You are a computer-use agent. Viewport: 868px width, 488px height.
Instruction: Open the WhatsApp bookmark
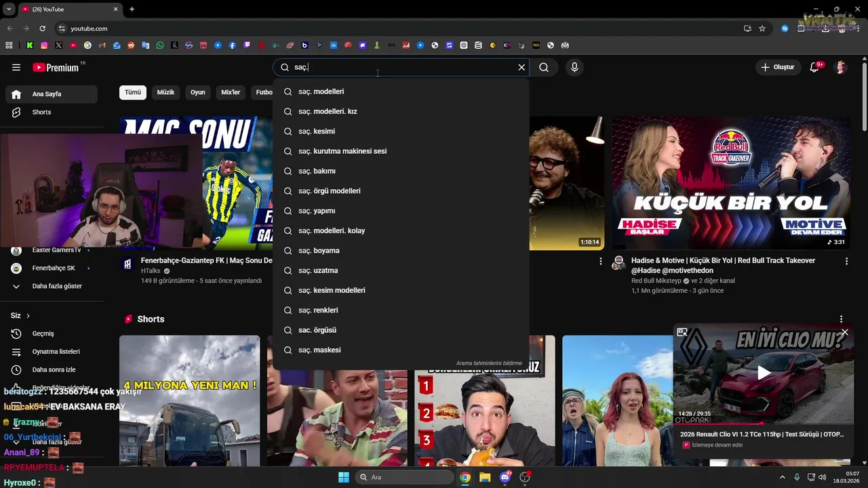[160, 45]
